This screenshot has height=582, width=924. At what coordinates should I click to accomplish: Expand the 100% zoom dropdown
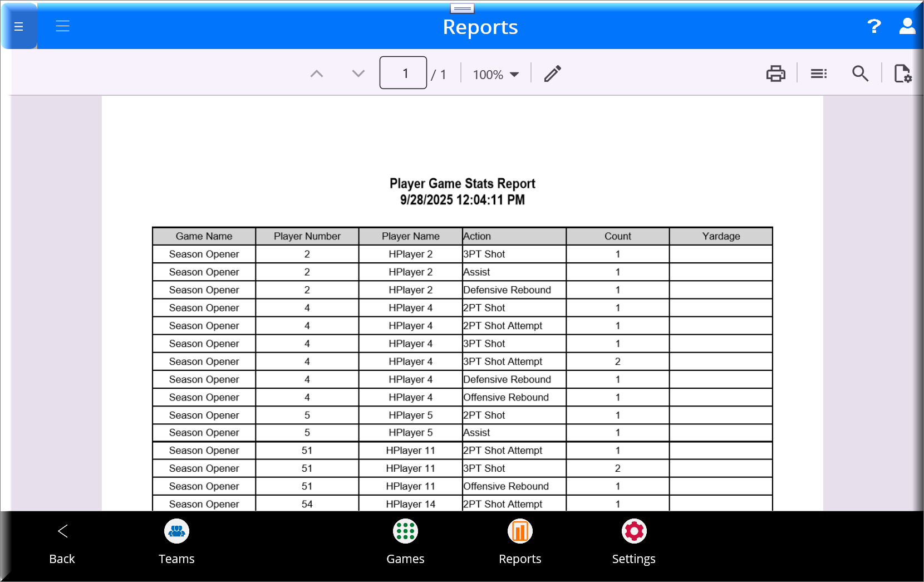pos(495,74)
